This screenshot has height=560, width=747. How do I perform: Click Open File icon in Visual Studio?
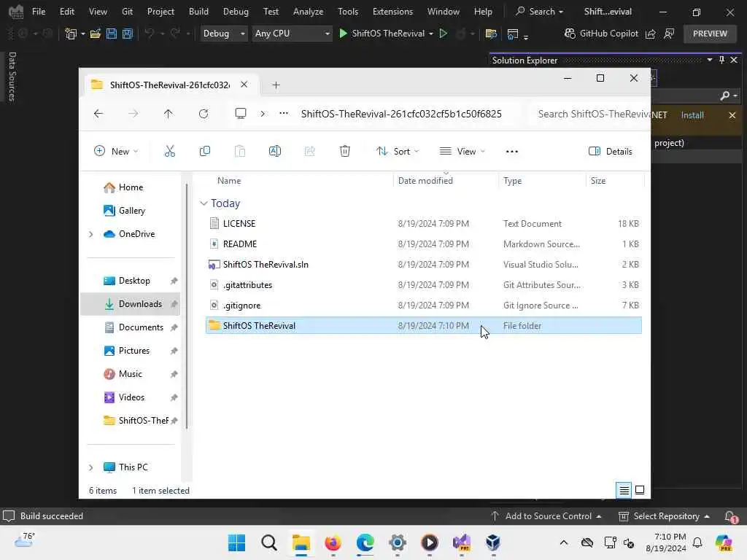pyautogui.click(x=96, y=34)
